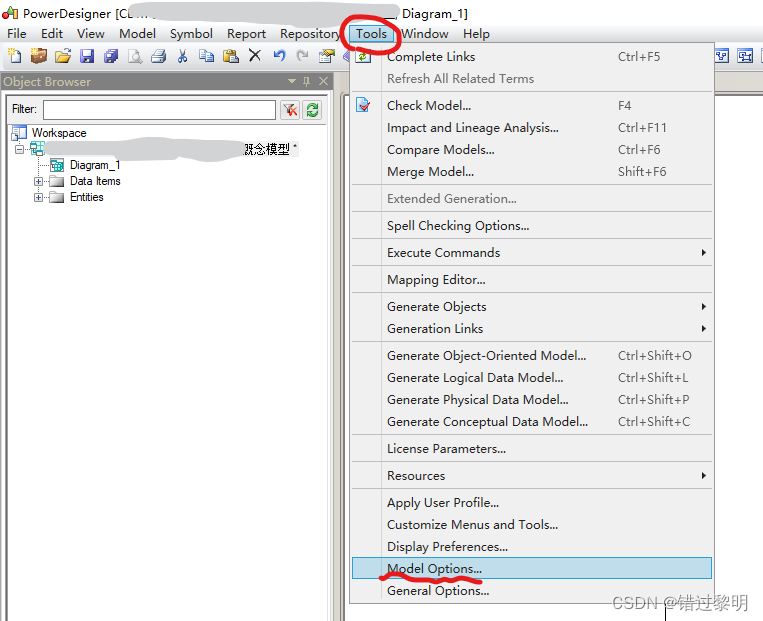Viewport: 763px width, 621px height.
Task: Open Display Preferences...
Action: [532, 547]
